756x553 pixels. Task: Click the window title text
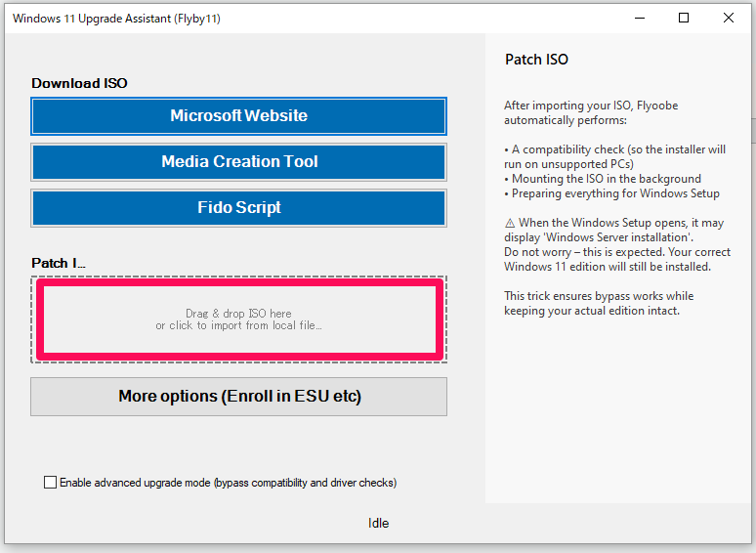tap(109, 19)
